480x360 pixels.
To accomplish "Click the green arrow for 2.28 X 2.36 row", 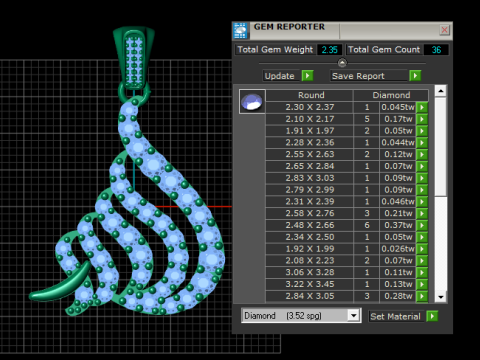I will tap(422, 143).
